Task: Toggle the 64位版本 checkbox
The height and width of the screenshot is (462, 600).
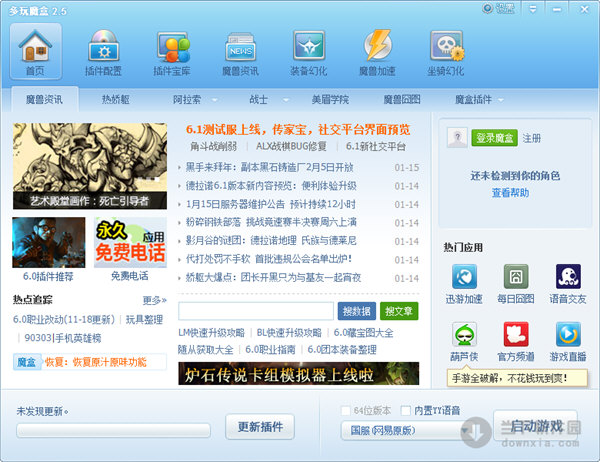Action: pyautogui.click(x=346, y=411)
